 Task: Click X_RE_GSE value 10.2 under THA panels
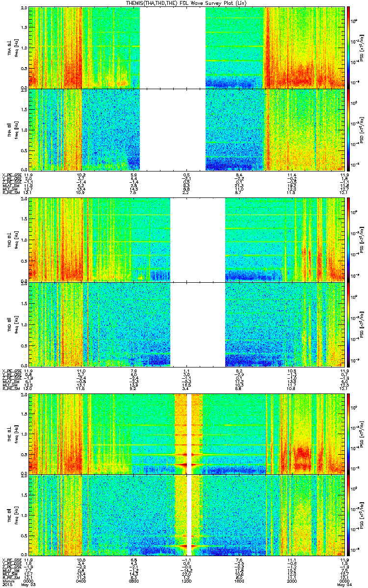click(x=82, y=174)
